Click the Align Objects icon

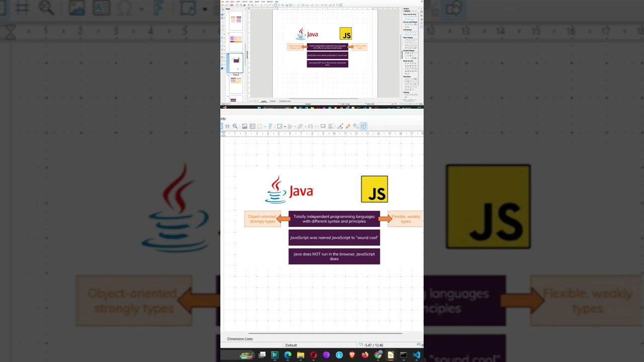click(290, 126)
